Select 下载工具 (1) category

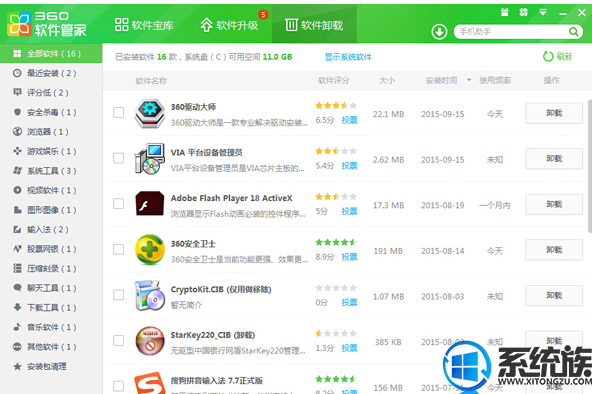pyautogui.click(x=51, y=308)
